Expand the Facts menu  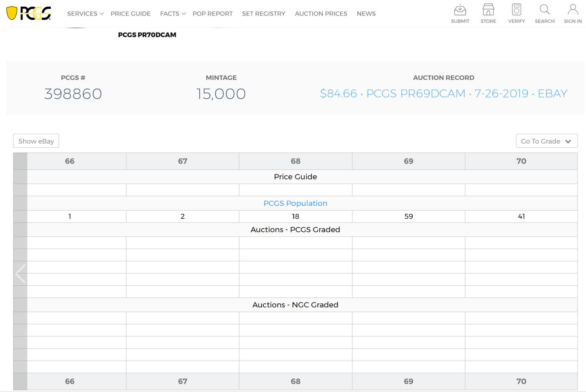tap(173, 14)
